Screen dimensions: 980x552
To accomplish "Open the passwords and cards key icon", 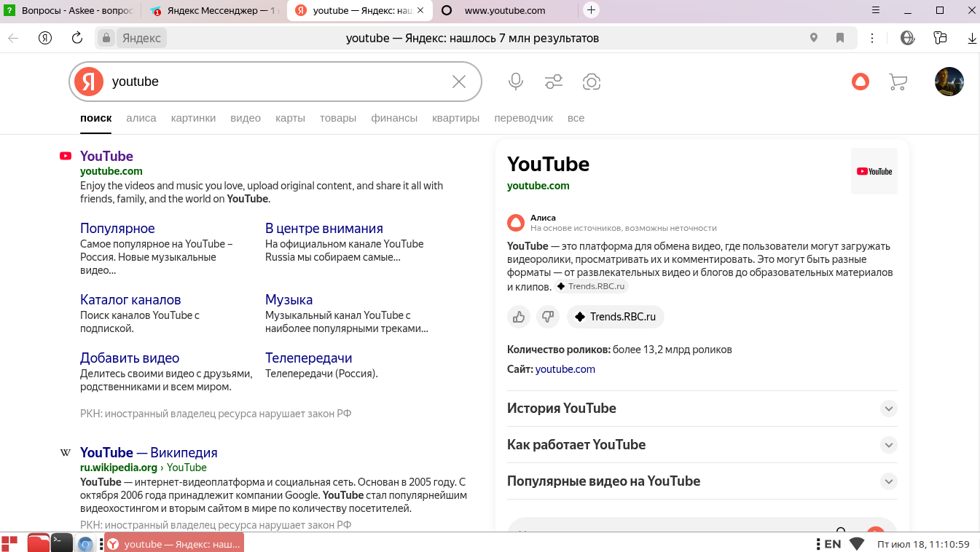I will (940, 38).
